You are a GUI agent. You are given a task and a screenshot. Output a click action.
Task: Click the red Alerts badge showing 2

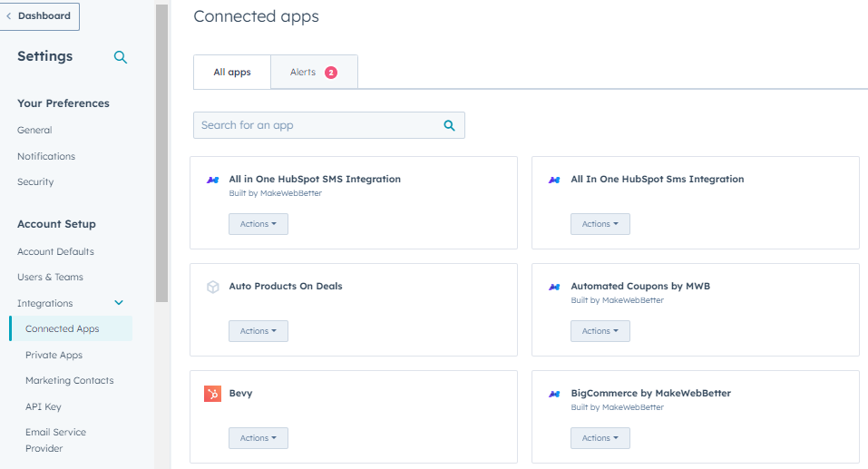point(330,73)
